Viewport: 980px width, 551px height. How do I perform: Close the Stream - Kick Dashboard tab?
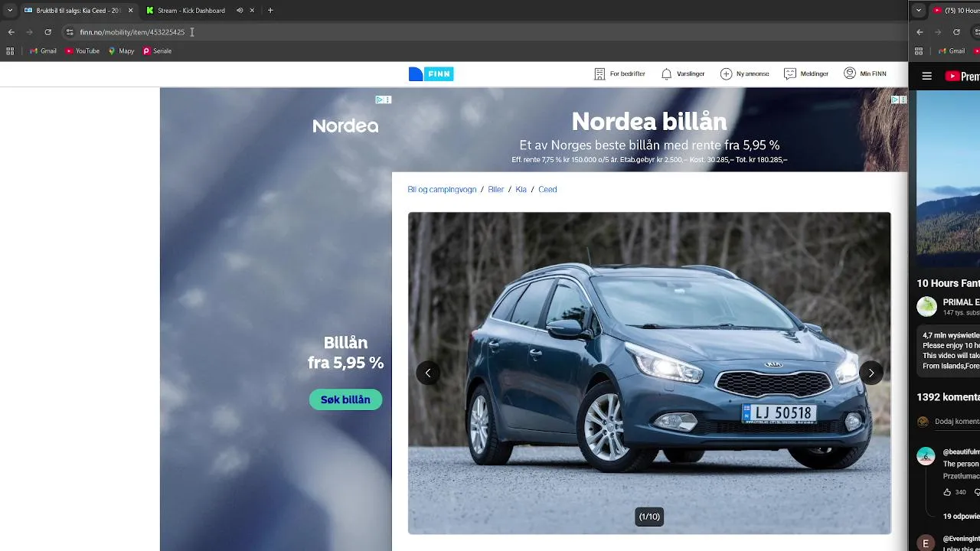[252, 11]
